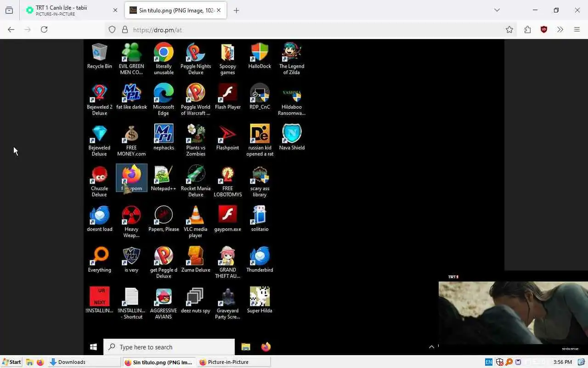The height and width of the screenshot is (368, 588).
Task: Click the Start button on the taskbar
Action: [x=11, y=362]
